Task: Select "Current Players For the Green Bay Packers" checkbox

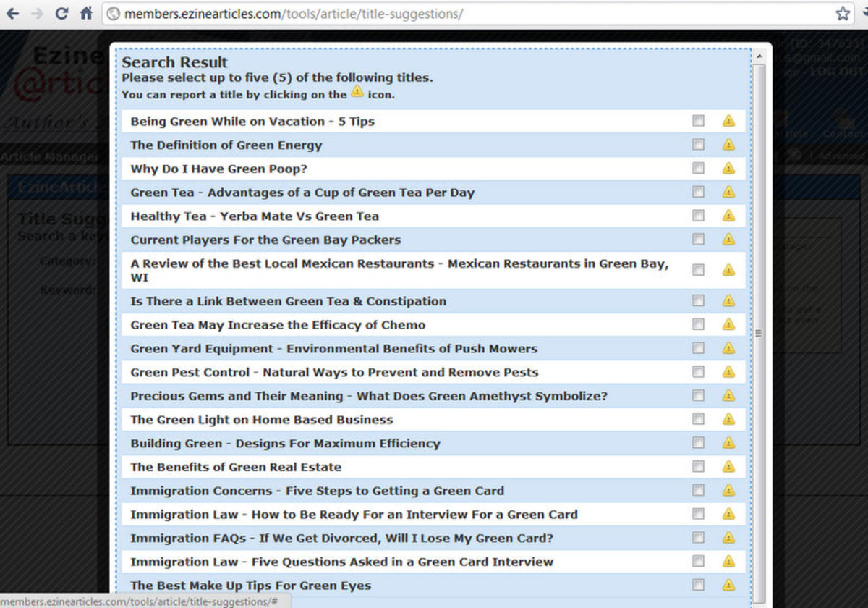Action: click(x=698, y=240)
